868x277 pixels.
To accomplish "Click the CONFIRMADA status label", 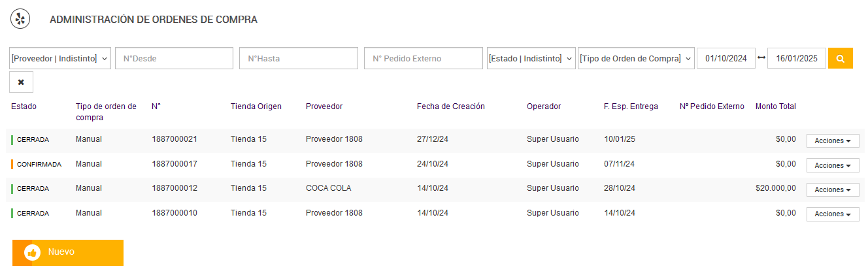I will tap(39, 164).
